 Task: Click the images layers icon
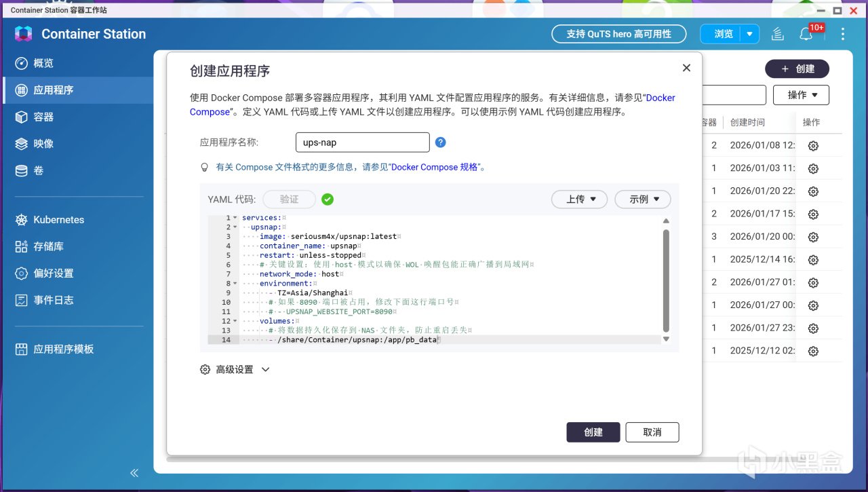(21, 144)
